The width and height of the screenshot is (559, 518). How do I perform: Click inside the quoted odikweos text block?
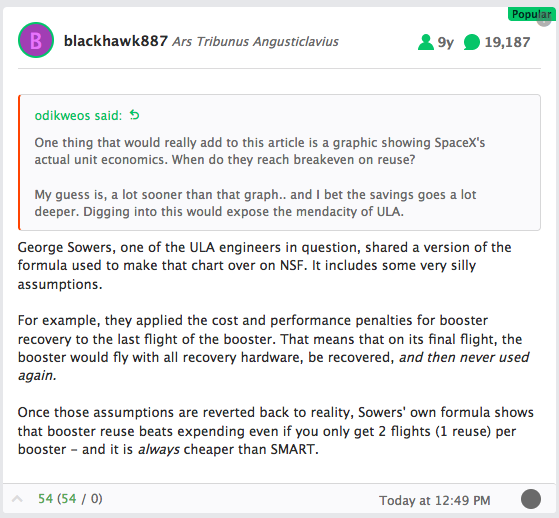click(x=260, y=177)
